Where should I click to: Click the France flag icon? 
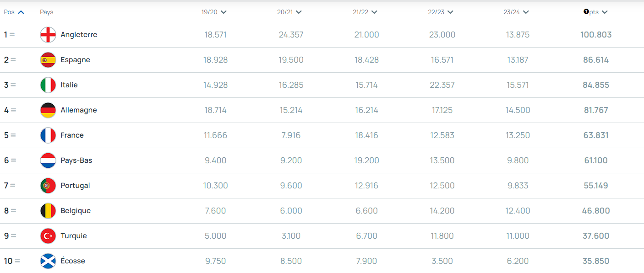tap(48, 135)
